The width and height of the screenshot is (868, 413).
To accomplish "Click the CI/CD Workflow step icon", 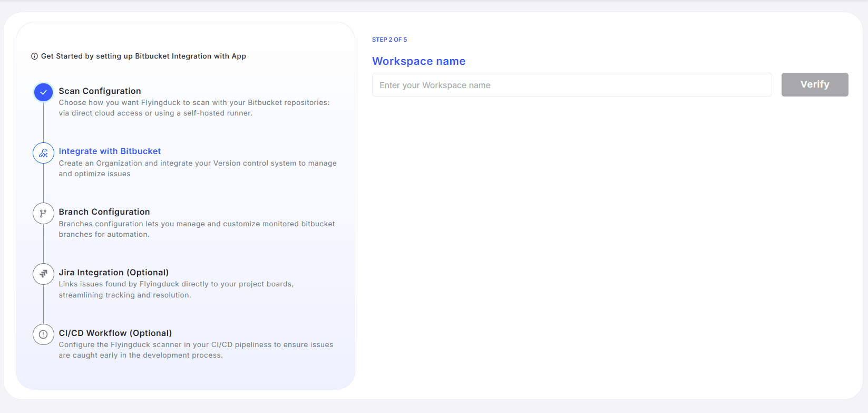I will click(x=43, y=334).
